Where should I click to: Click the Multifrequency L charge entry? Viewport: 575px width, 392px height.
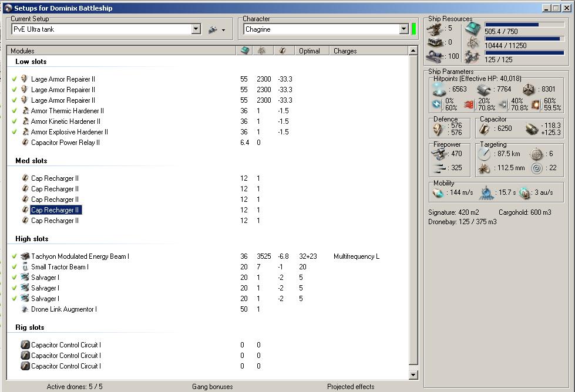pos(357,256)
